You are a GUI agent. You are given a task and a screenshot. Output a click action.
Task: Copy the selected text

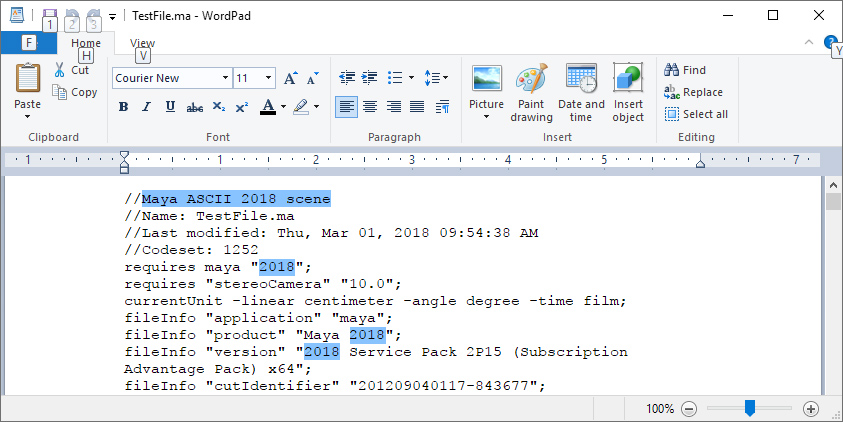click(75, 92)
